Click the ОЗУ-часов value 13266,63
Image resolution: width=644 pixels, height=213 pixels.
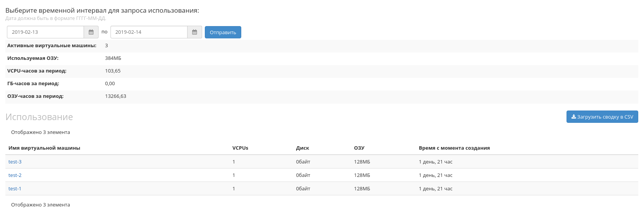[115, 96]
